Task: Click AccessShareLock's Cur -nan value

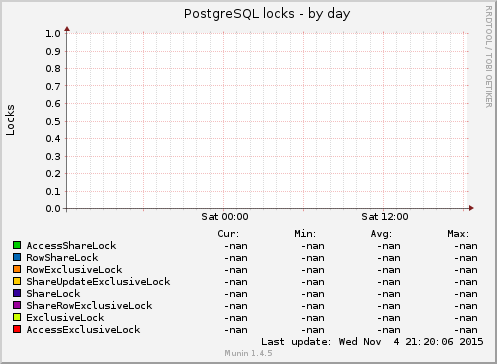Action: point(236,246)
